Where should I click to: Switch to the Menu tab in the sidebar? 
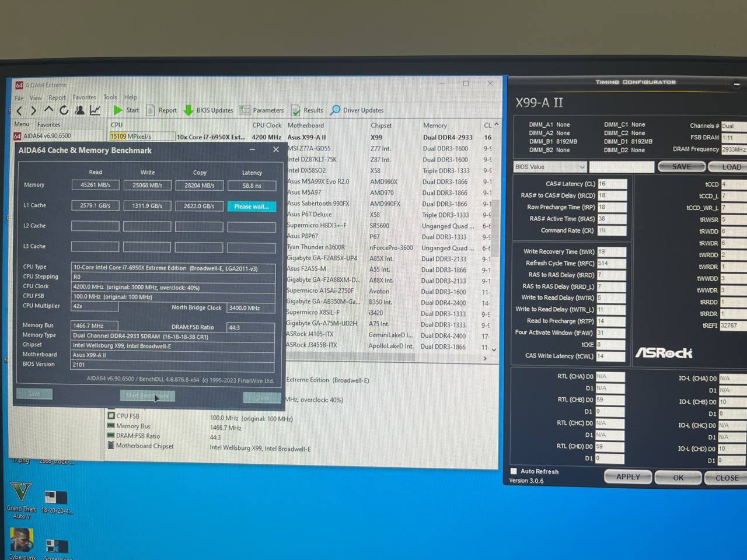point(22,124)
